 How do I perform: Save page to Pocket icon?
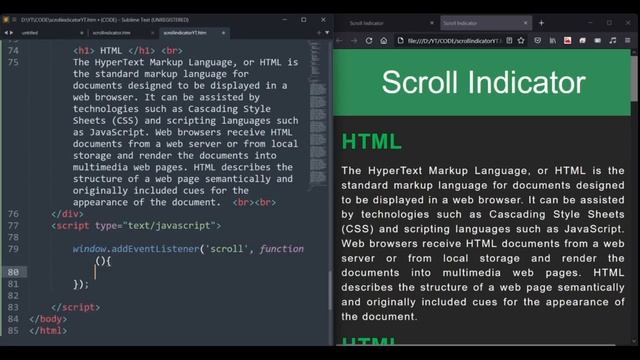pos(538,40)
